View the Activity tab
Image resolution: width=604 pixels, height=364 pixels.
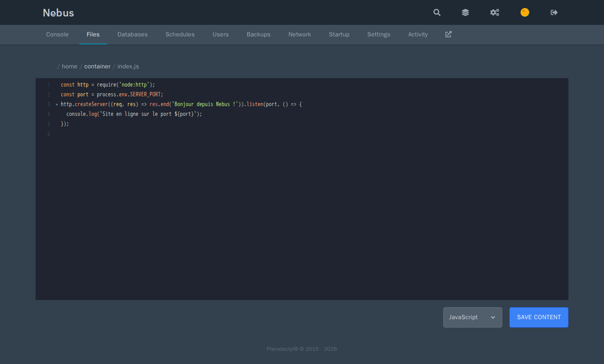coord(418,35)
